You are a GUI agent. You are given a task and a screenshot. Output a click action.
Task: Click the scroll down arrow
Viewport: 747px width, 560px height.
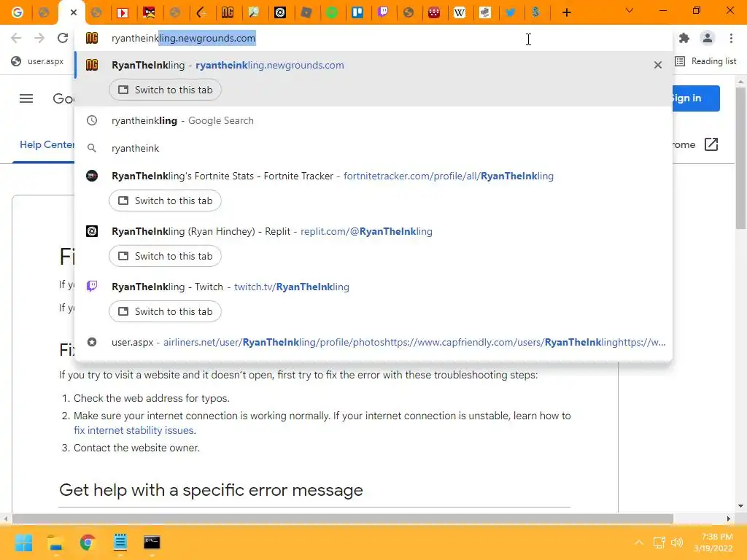[x=740, y=506]
